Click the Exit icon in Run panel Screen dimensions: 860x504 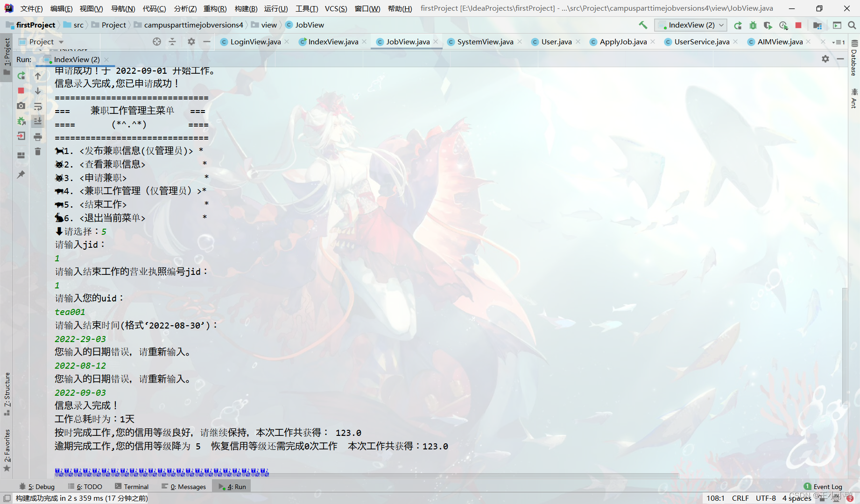21,136
